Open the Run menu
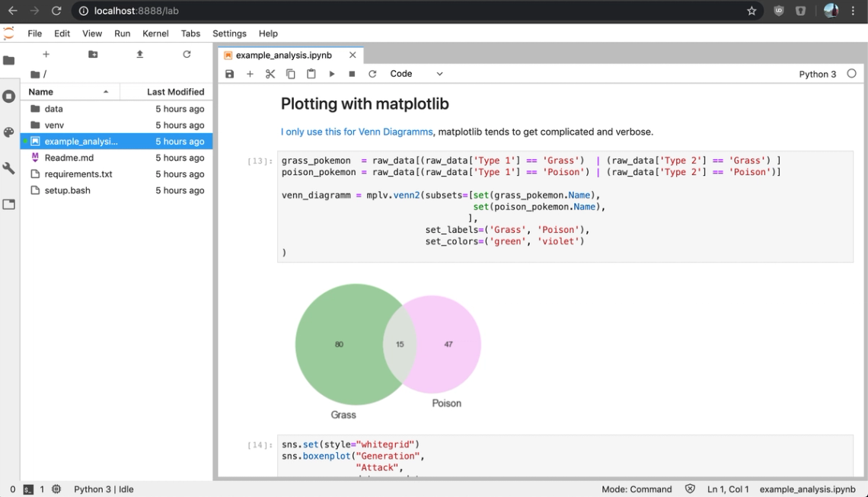 [123, 33]
